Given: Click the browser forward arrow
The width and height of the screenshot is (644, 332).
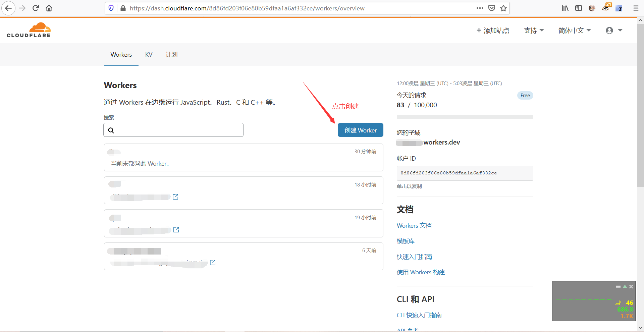Looking at the screenshot, I should [22, 8].
